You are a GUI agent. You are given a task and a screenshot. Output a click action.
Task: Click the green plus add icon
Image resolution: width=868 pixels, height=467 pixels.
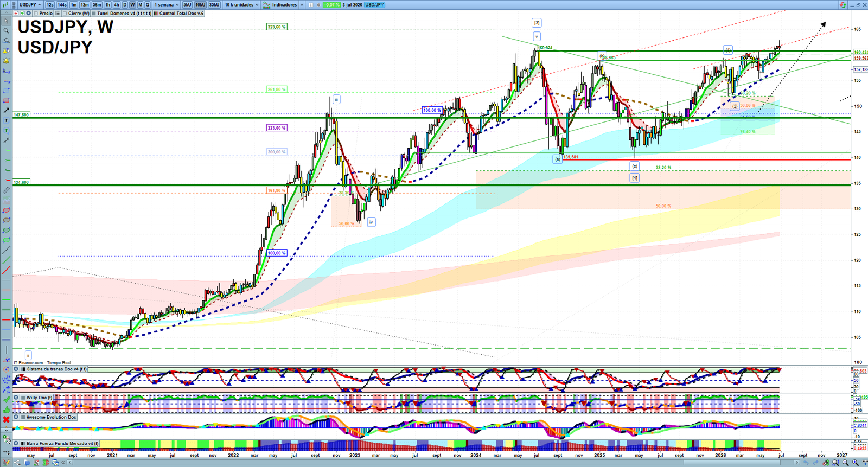point(22,13)
